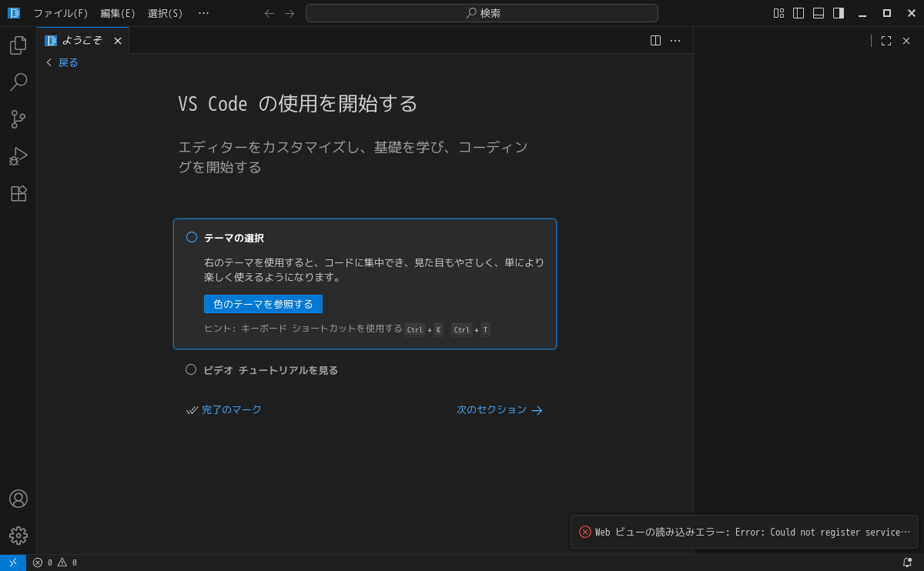Screen dimensions: 924x571
Task: Maximize the VS Code window
Action: 887,13
